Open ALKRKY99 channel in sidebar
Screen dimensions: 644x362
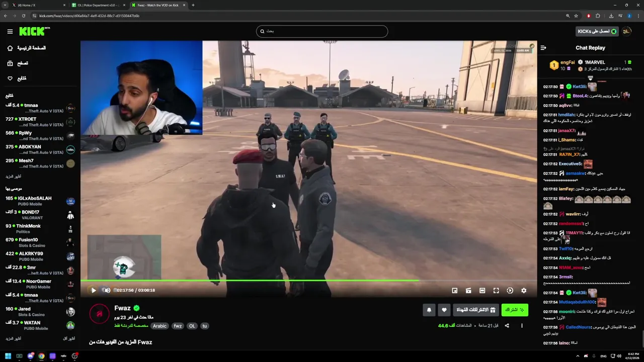tap(40, 256)
